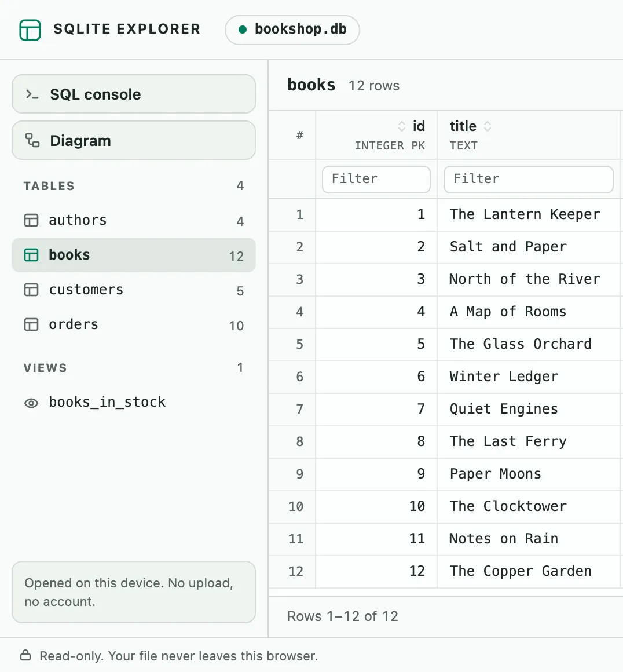This screenshot has width=623, height=672.
Task: Select the orders table
Action: point(134,324)
